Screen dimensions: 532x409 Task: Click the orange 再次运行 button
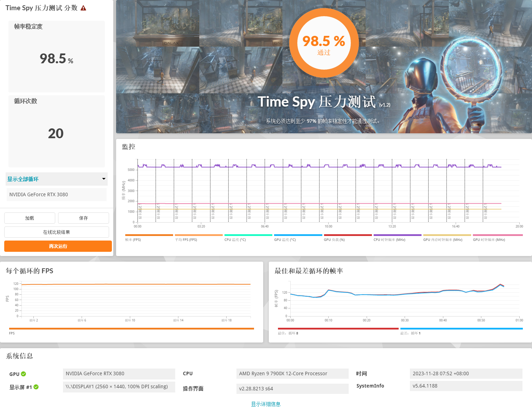58,246
